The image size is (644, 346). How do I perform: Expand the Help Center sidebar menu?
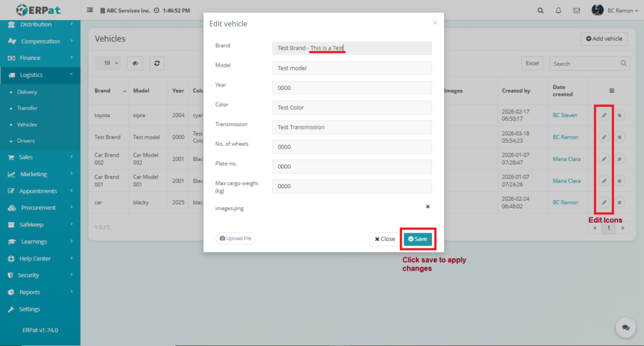[40, 259]
